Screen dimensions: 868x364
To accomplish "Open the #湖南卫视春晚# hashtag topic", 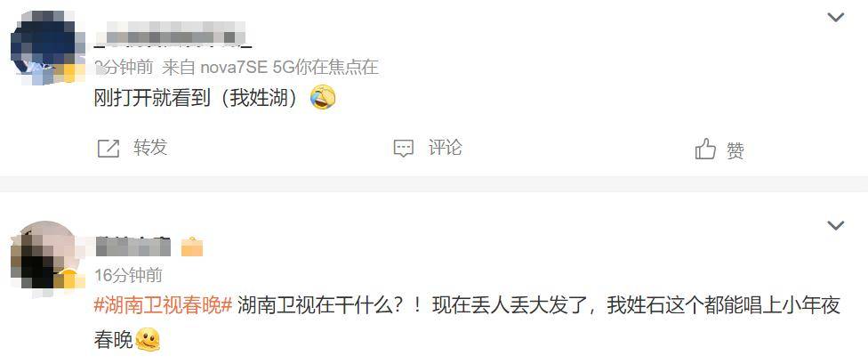I will (163, 306).
